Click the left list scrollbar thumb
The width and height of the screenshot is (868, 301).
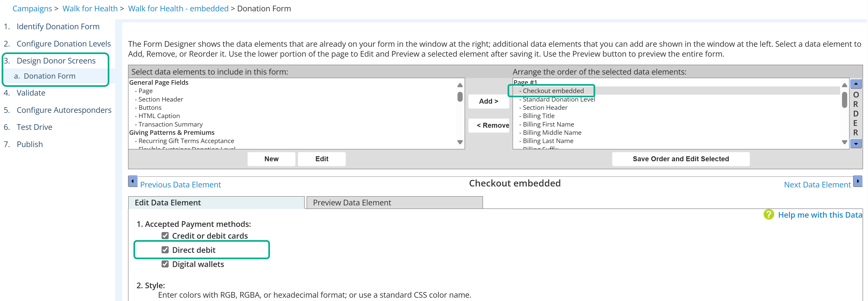pos(460,97)
